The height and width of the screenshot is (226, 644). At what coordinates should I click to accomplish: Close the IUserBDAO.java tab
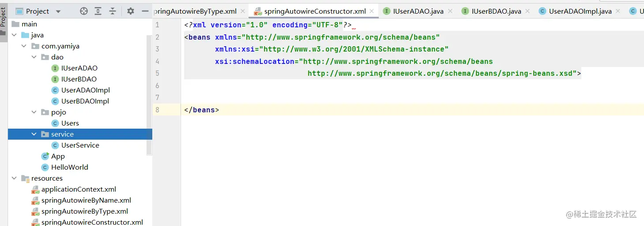pos(527,11)
